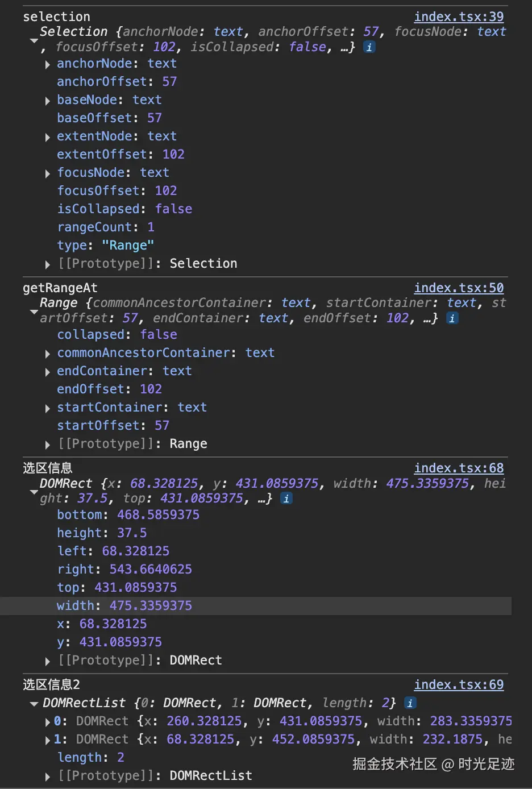The image size is (532, 789).
Task: Expand the startContainer property
Action: (x=48, y=408)
